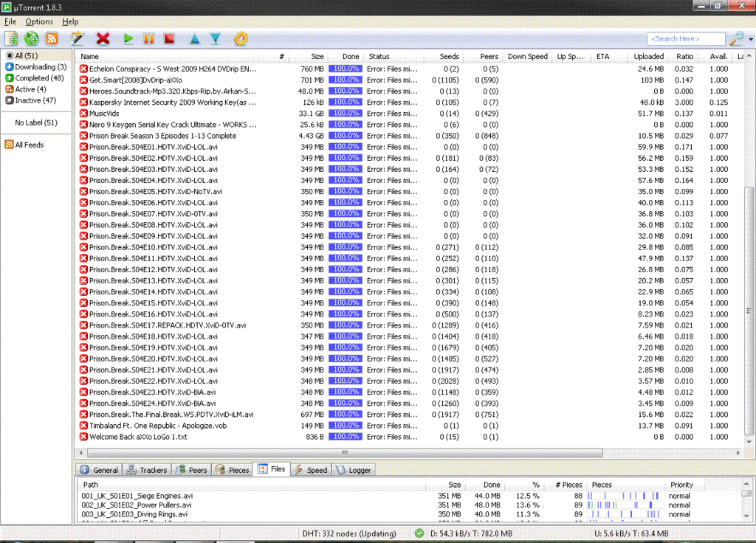Click Add Torrent from URL icon
The height and width of the screenshot is (543, 756).
click(x=31, y=38)
